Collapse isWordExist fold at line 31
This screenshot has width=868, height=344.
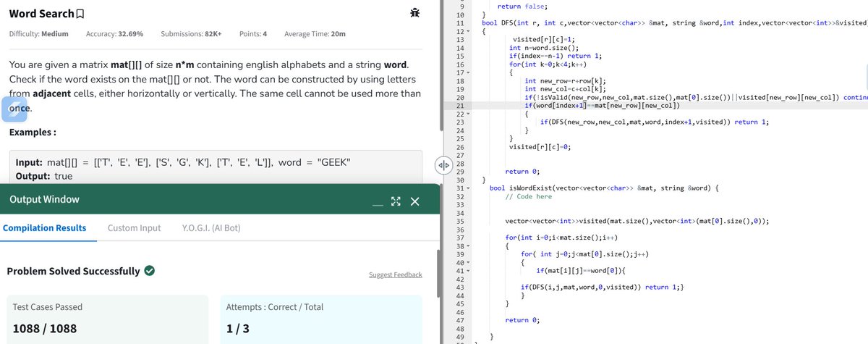(x=468, y=188)
